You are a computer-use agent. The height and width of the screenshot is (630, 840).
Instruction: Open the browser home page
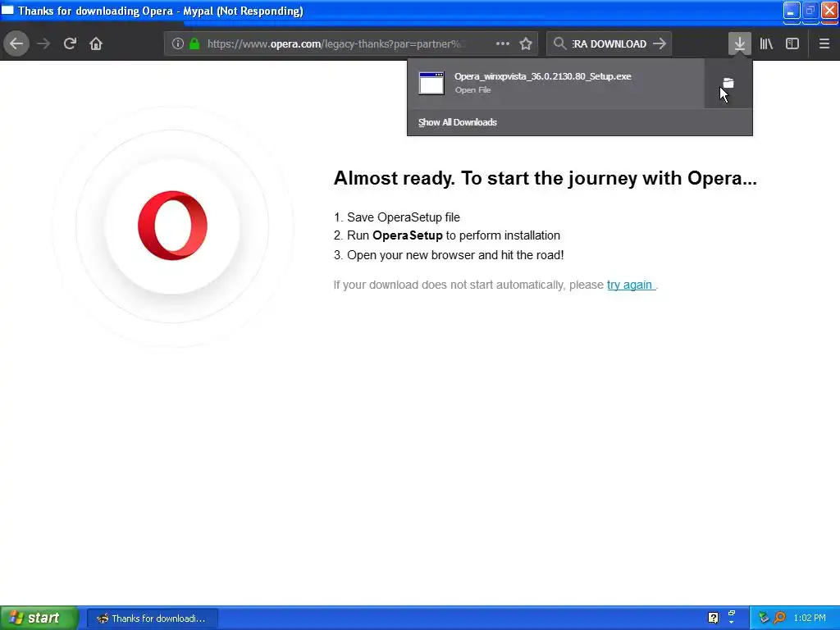click(x=96, y=43)
